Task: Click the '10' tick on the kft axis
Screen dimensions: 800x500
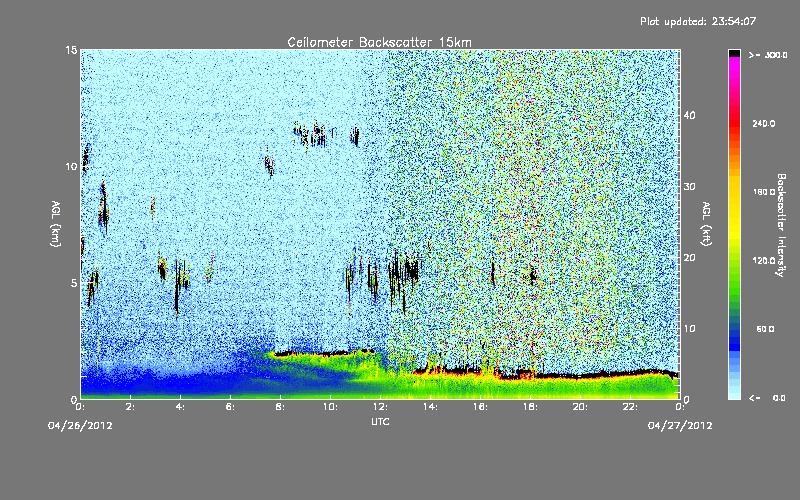Action: [x=689, y=328]
